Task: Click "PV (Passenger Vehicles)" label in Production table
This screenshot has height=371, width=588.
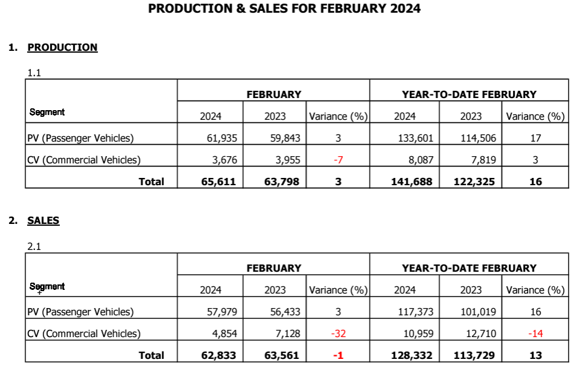Action: click(80, 138)
